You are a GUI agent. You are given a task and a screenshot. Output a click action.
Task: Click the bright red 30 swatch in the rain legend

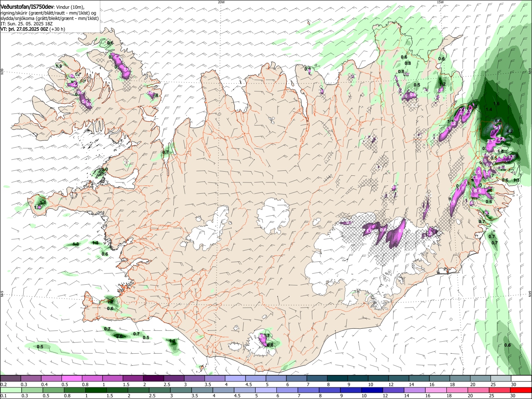521,390
